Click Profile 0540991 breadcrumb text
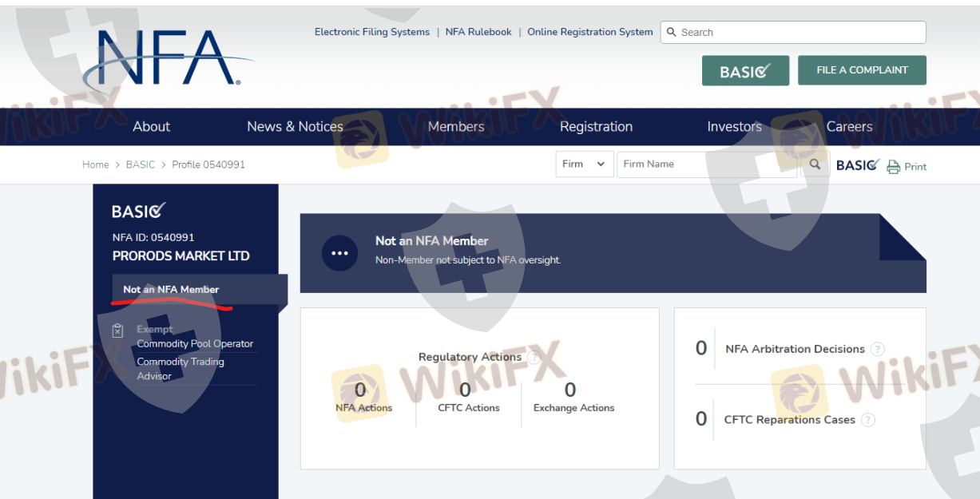Screen dimensions: 980x499 pyautogui.click(x=208, y=164)
